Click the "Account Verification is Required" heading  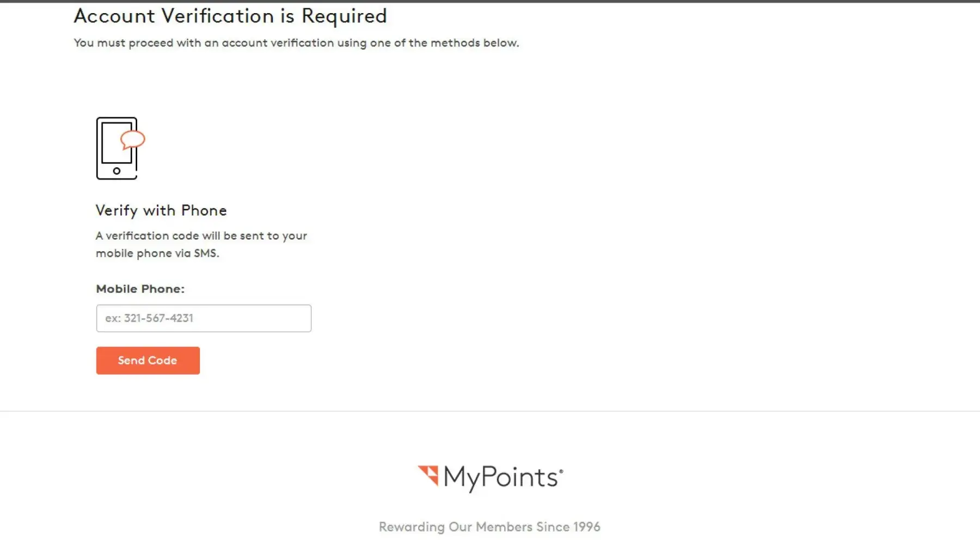pos(230,16)
